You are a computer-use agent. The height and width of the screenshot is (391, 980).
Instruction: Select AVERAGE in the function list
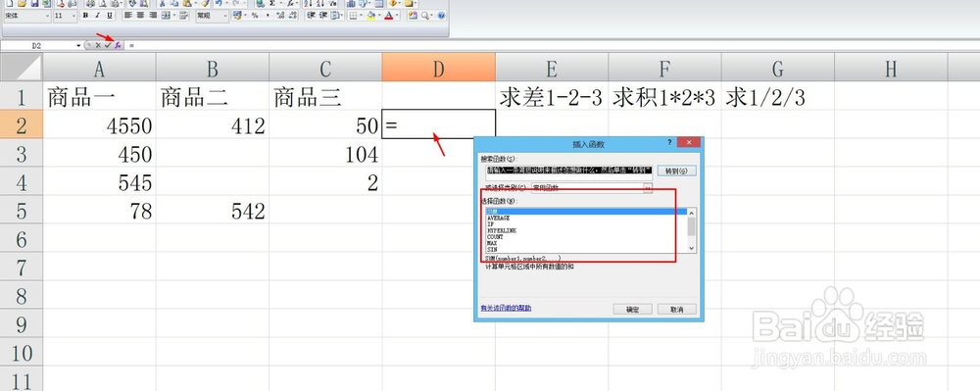point(586,218)
